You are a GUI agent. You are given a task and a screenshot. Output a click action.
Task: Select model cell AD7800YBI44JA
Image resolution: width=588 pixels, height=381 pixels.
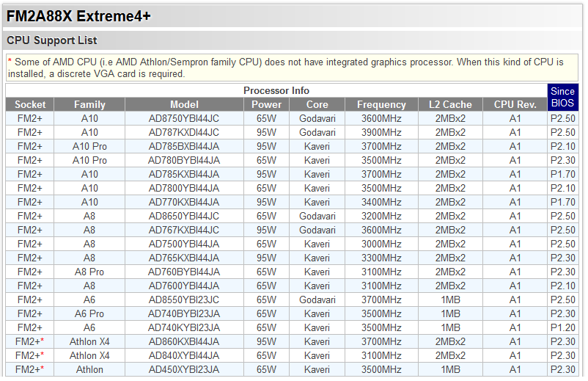pyautogui.click(x=184, y=188)
